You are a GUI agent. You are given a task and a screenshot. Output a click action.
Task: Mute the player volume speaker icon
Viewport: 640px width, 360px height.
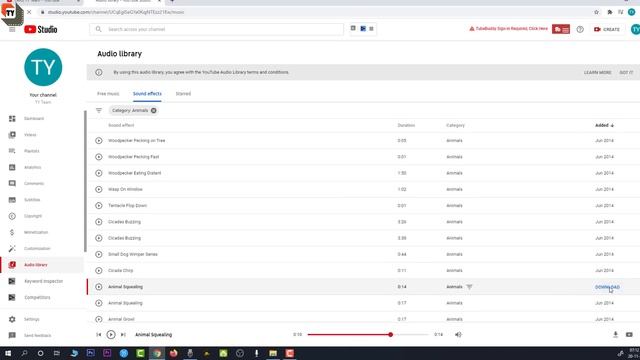point(458,335)
